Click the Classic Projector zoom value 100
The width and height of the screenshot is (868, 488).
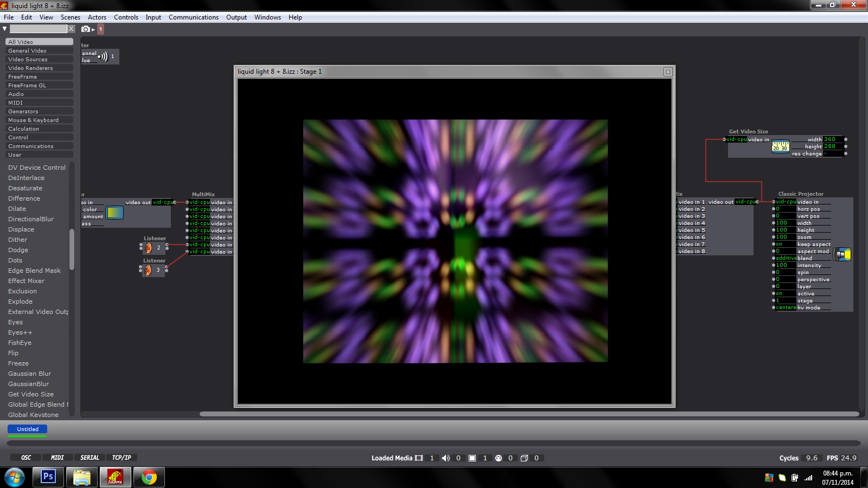pos(785,237)
